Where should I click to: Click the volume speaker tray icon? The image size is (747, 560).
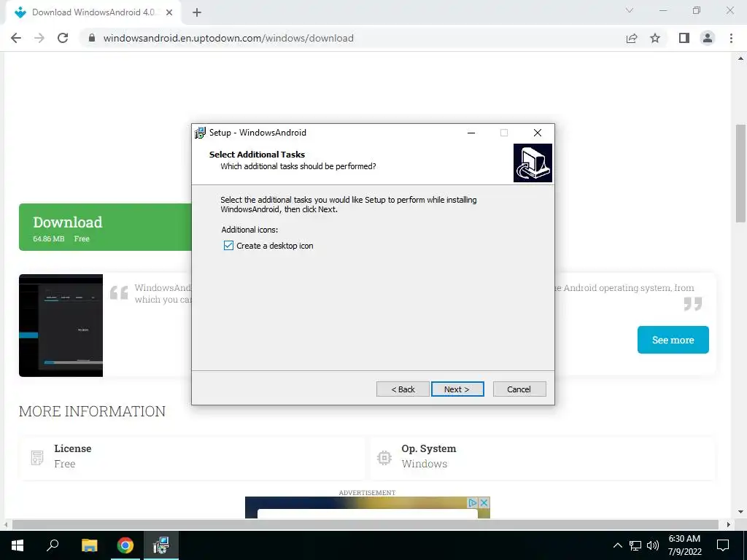coord(653,545)
